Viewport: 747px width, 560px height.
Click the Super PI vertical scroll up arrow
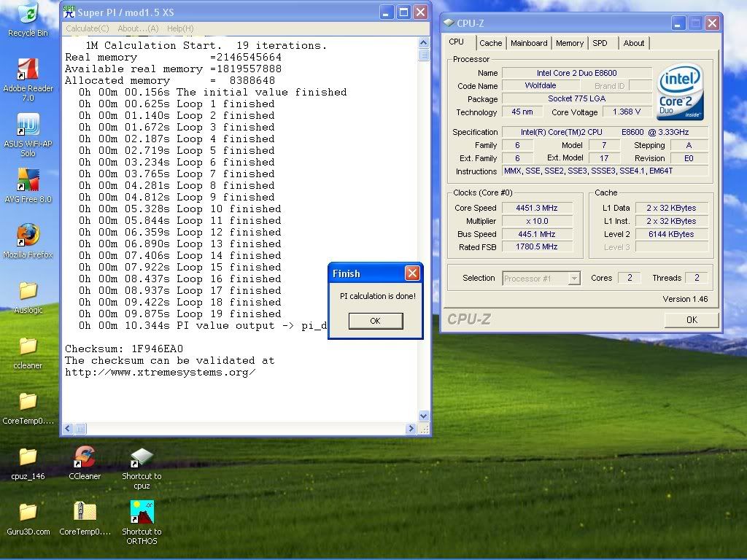pyautogui.click(x=424, y=43)
